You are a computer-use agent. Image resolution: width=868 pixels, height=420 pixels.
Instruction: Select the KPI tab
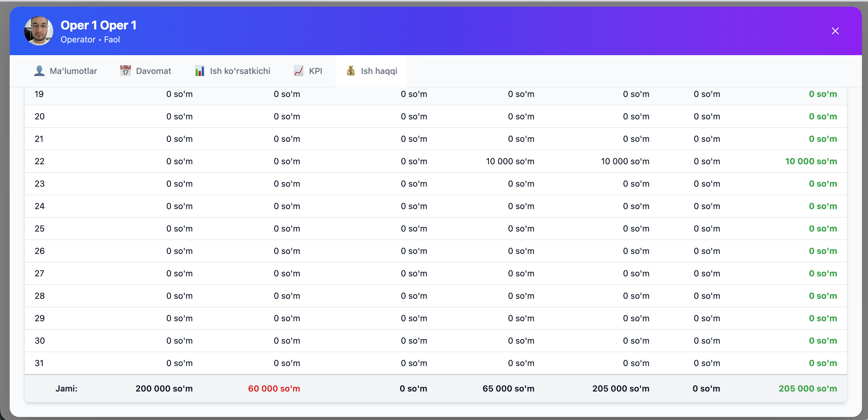tap(315, 71)
